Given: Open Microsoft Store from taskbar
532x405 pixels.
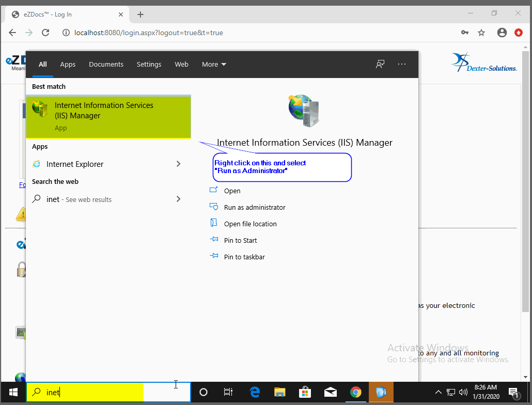Looking at the screenshot, I should pyautogui.click(x=305, y=393).
